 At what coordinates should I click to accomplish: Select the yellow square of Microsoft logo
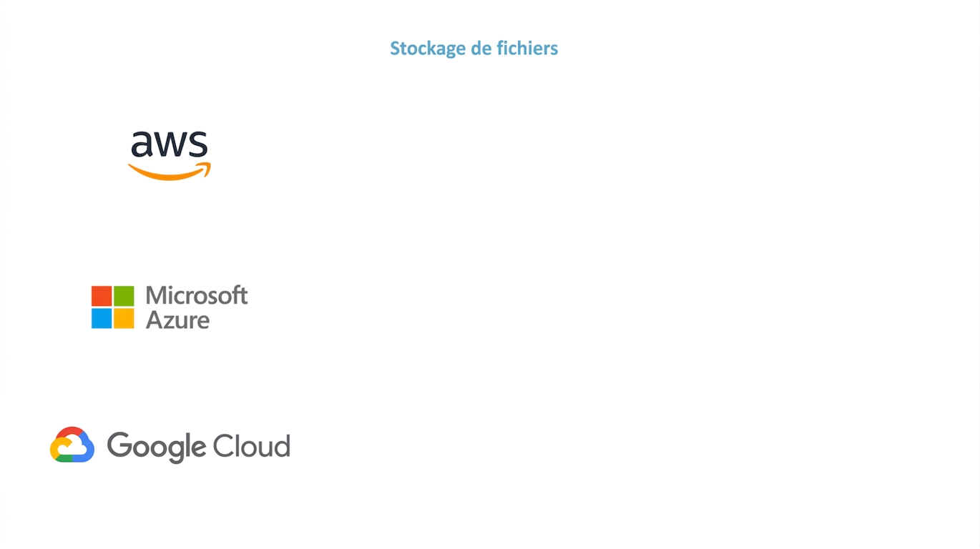tap(124, 318)
